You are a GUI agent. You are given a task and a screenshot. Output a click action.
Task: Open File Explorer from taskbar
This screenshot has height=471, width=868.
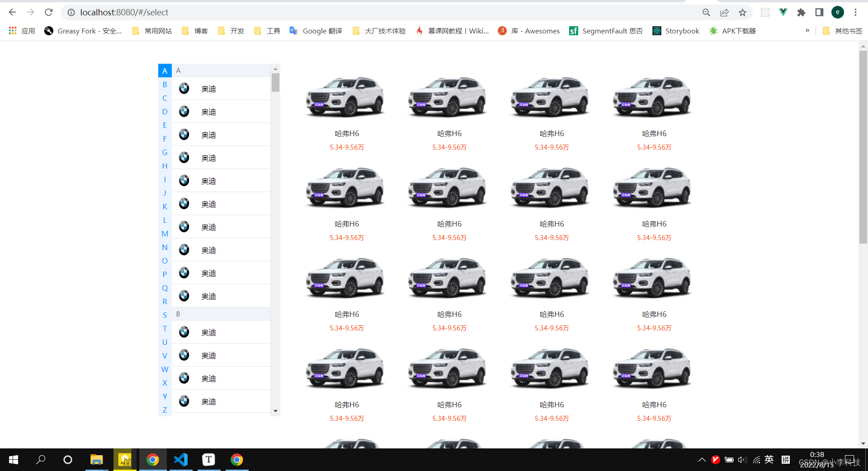[x=96, y=460]
